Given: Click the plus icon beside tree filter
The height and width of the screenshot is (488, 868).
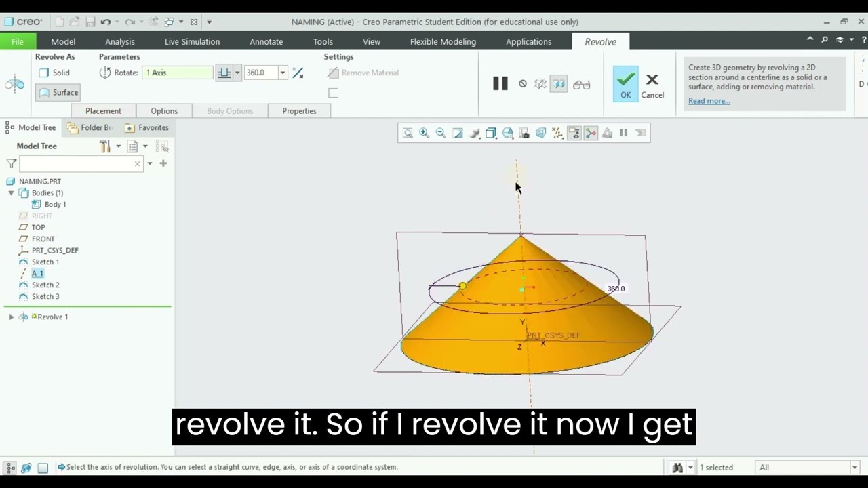Looking at the screenshot, I should [x=163, y=163].
